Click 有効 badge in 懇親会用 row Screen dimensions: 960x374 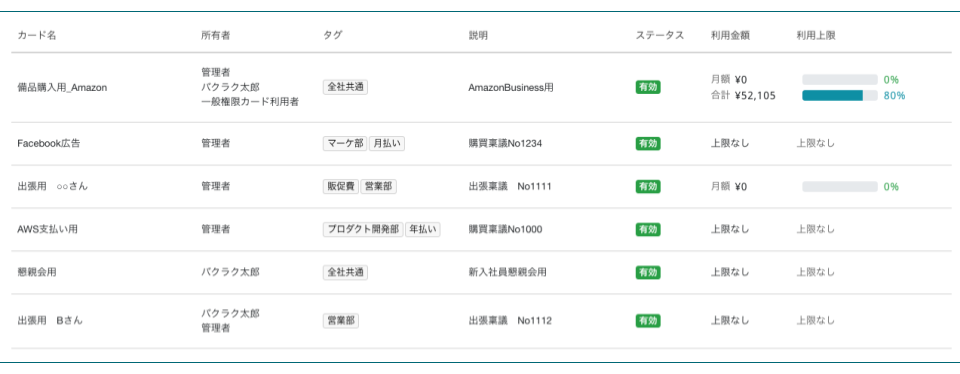(x=648, y=272)
